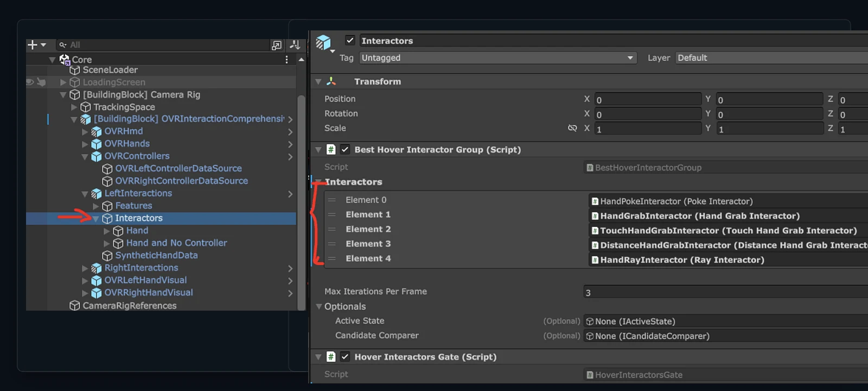This screenshot has height=391, width=868.
Task: Open the Tag dropdown Untagged
Action: pyautogui.click(x=497, y=58)
